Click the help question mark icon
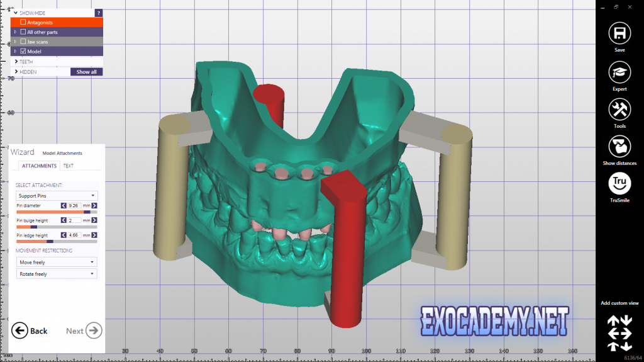The height and width of the screenshot is (362, 644). point(99,13)
